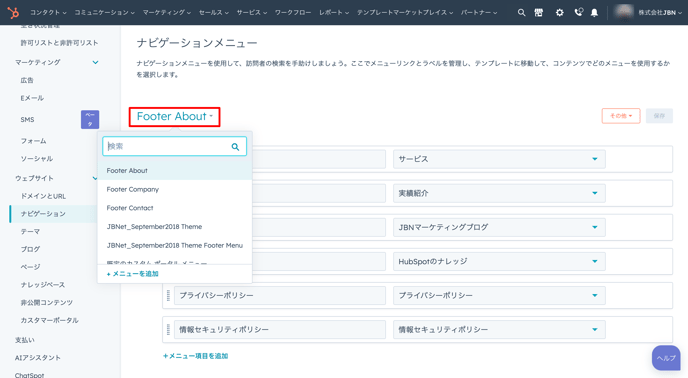Go to テーマ in sidebar
The image size is (688, 378).
point(30,232)
